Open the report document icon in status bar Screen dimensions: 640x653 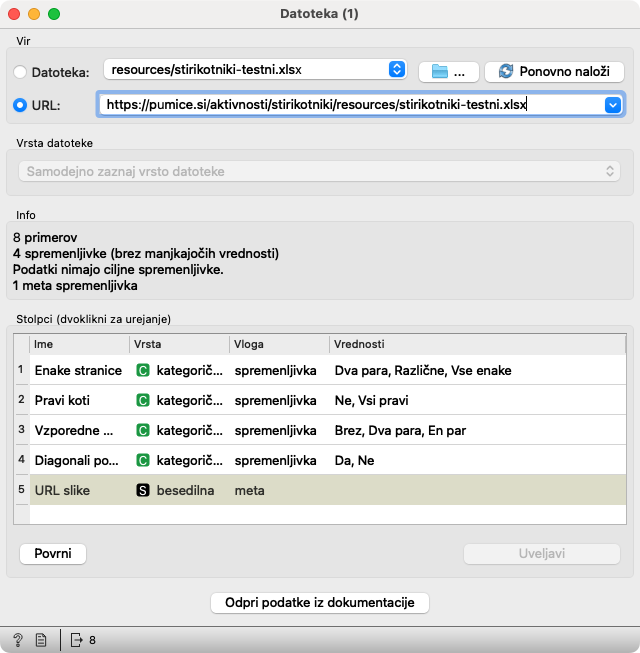41,640
